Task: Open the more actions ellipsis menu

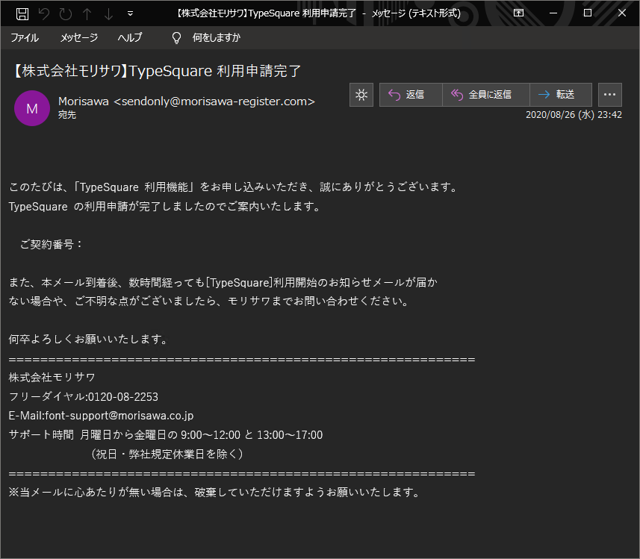Action: tap(610, 95)
